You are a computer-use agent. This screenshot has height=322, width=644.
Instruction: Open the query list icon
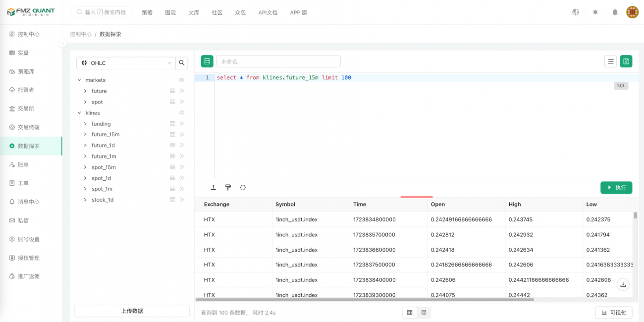[611, 61]
